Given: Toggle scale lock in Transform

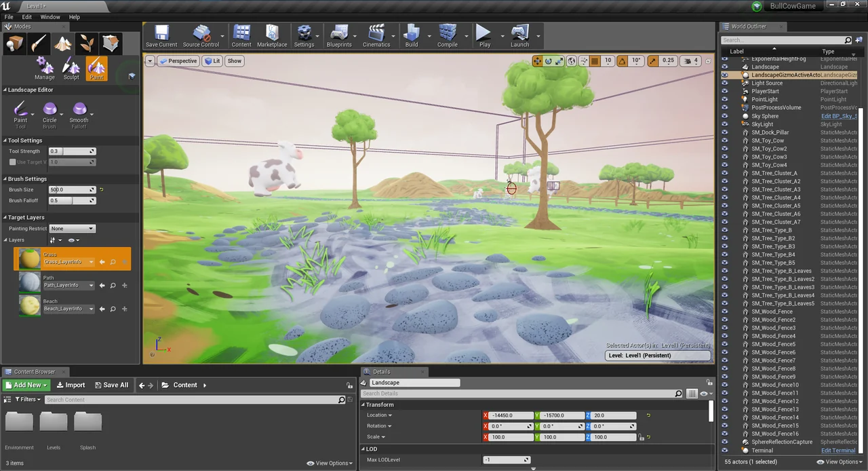Looking at the screenshot, I should (x=641, y=437).
